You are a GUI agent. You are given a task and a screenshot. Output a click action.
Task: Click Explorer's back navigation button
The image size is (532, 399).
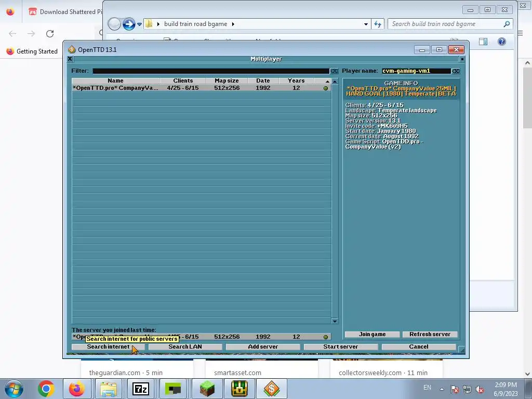(x=114, y=24)
